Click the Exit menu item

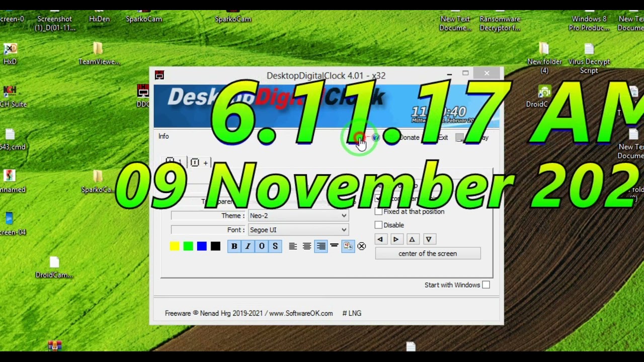pos(443,138)
